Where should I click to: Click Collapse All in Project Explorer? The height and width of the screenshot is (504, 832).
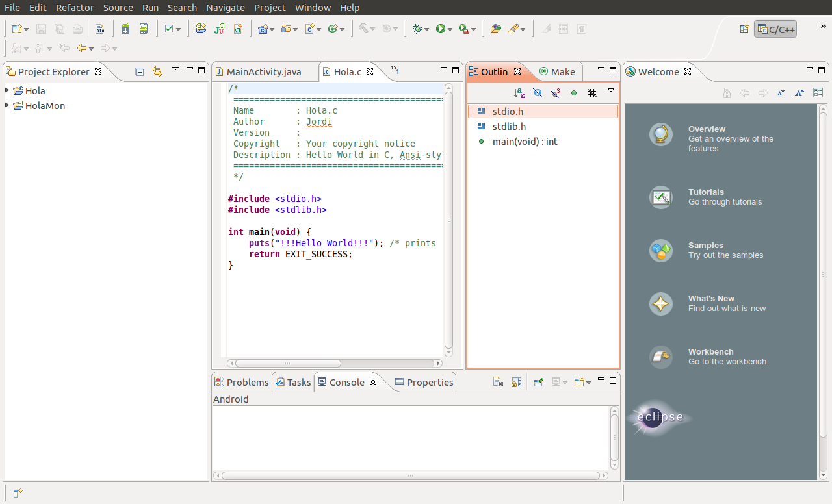click(x=139, y=72)
